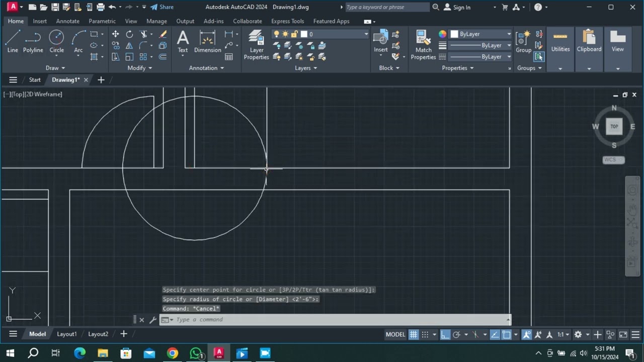Switch to the Layout1 tab
The width and height of the screenshot is (644, 362).
coord(66,334)
